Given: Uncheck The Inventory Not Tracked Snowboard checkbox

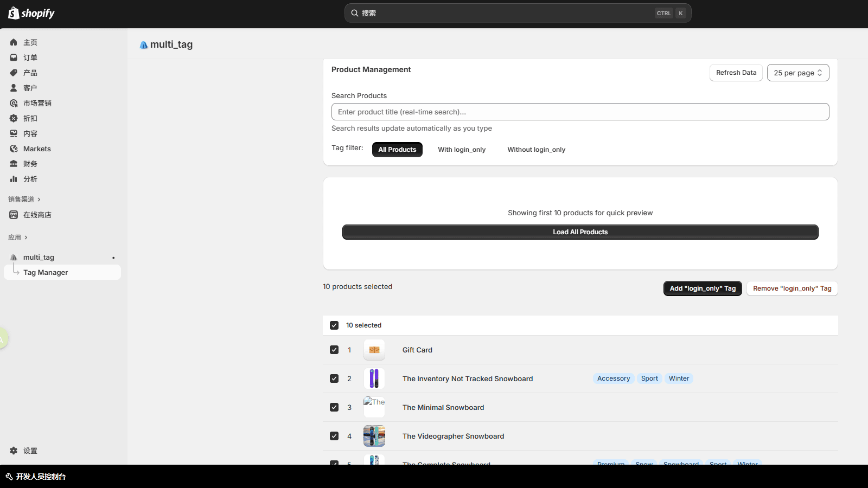Looking at the screenshot, I should coord(334,378).
